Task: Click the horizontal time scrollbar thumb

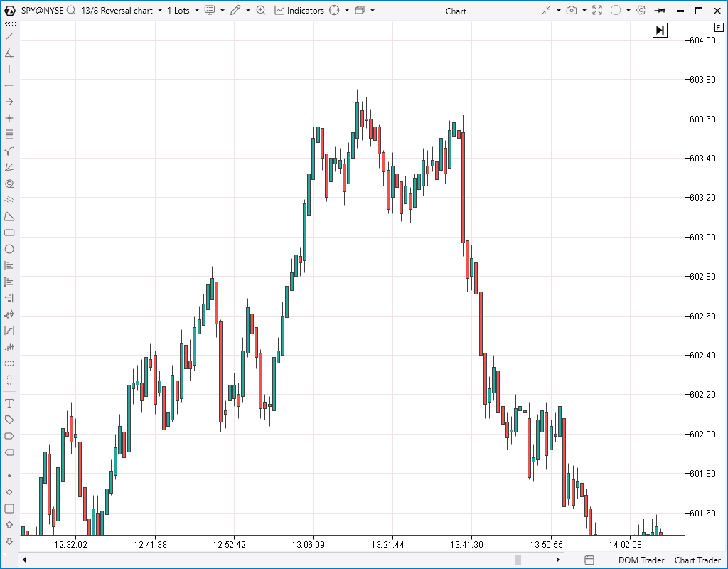Action: point(519,560)
